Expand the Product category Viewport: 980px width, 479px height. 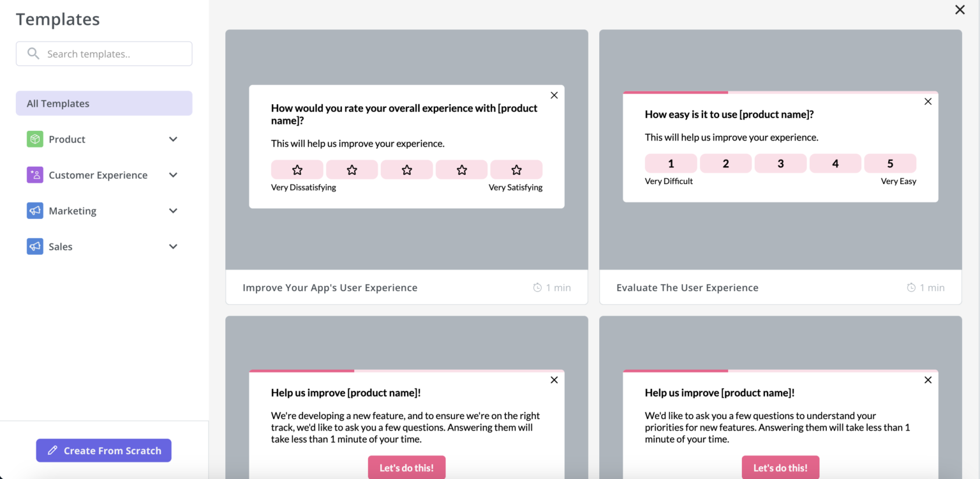point(173,139)
